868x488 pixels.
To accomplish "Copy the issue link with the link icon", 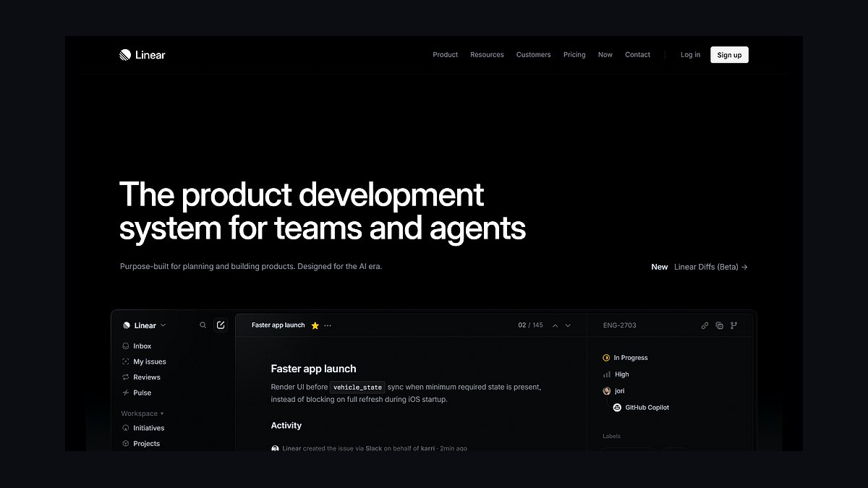I will pos(705,325).
